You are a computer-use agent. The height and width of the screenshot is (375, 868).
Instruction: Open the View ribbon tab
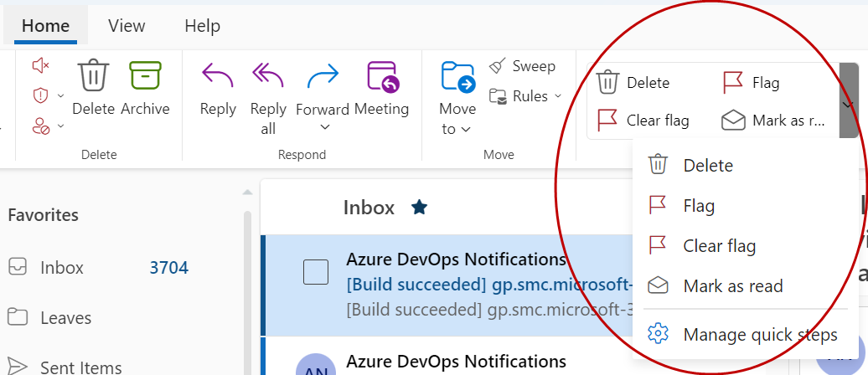click(x=127, y=26)
